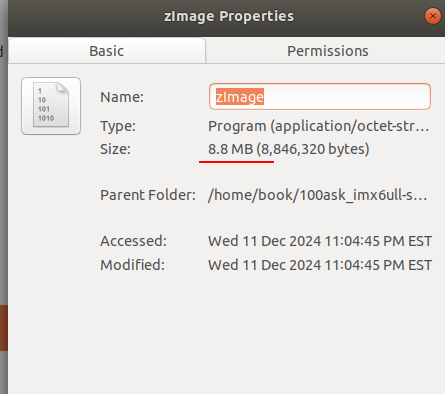The height and width of the screenshot is (394, 445).
Task: Click the highlighted zImage text
Action: click(x=240, y=97)
